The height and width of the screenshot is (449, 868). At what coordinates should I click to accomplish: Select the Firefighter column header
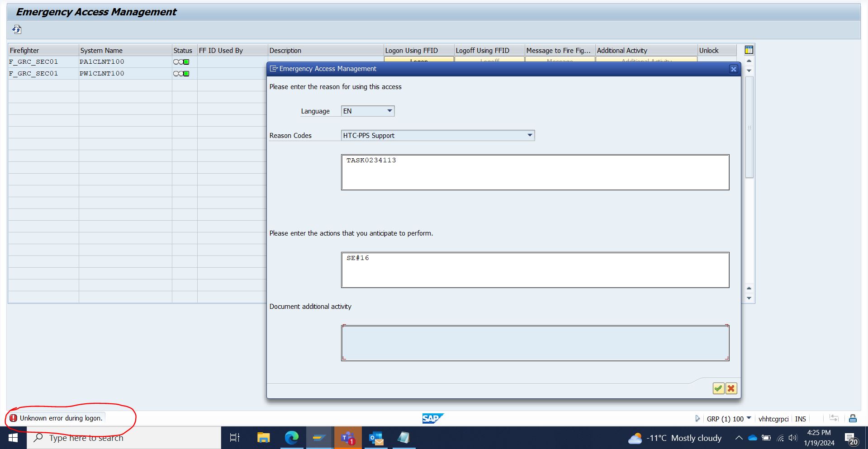click(x=43, y=50)
